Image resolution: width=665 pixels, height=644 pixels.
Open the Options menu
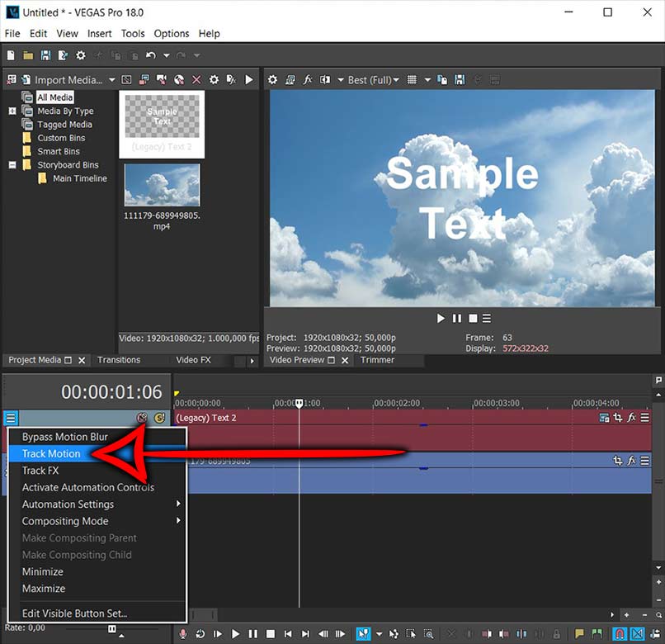click(x=172, y=34)
